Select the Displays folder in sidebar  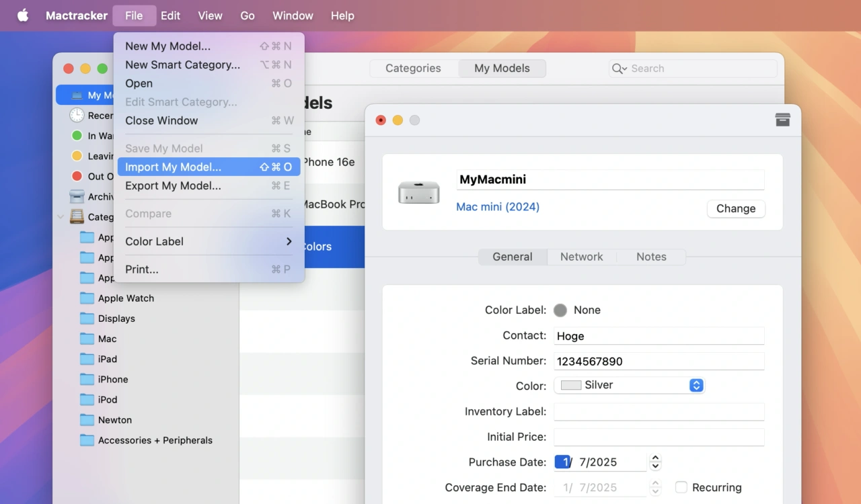coord(116,319)
